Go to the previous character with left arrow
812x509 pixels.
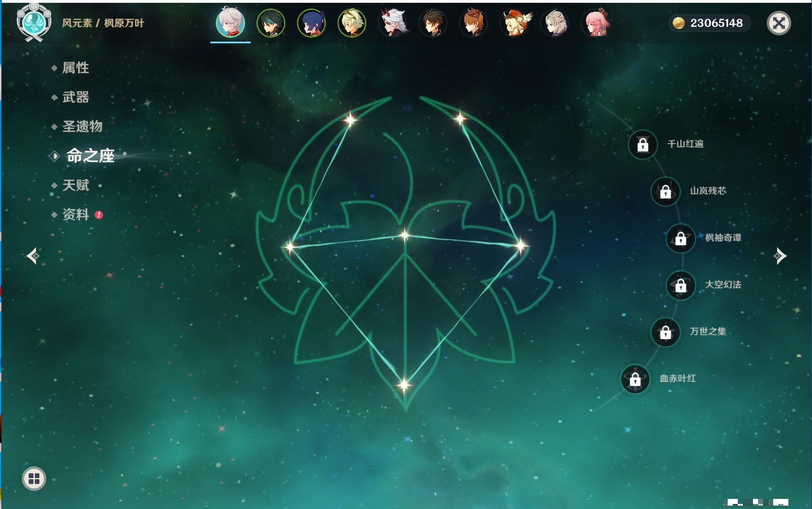coord(33,256)
